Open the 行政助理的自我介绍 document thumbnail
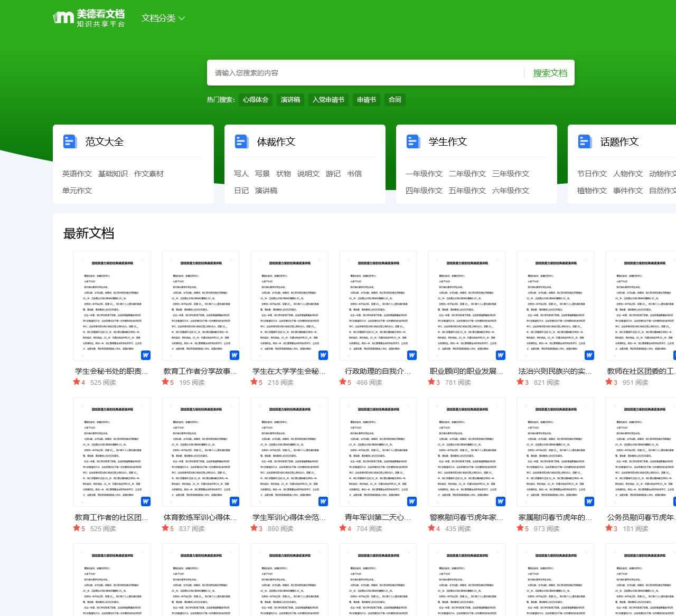The image size is (676, 616). [378, 306]
